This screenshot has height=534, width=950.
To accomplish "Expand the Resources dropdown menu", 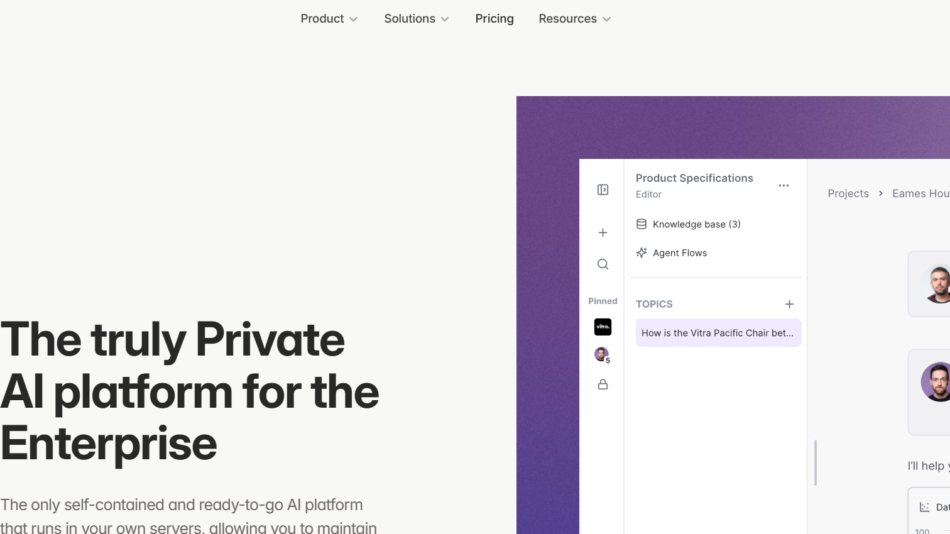I will click(x=574, y=19).
